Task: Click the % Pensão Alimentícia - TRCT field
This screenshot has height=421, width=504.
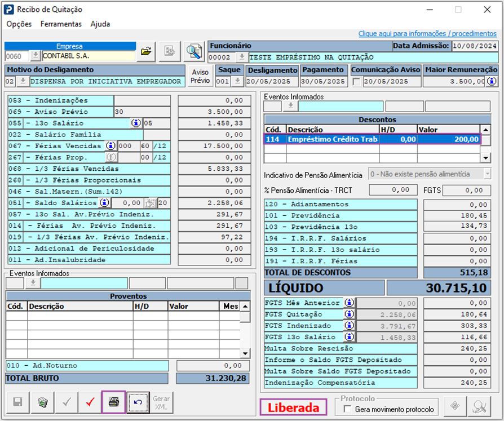Action: (393, 190)
